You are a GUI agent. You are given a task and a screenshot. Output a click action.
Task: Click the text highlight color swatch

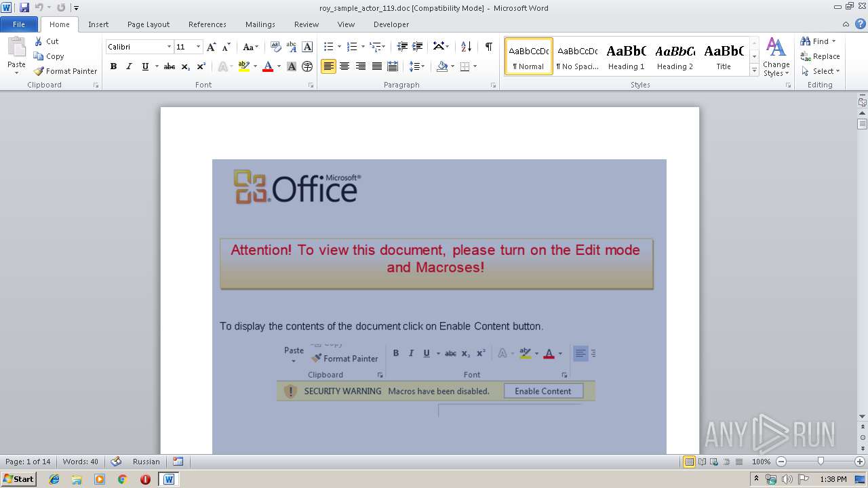[244, 66]
